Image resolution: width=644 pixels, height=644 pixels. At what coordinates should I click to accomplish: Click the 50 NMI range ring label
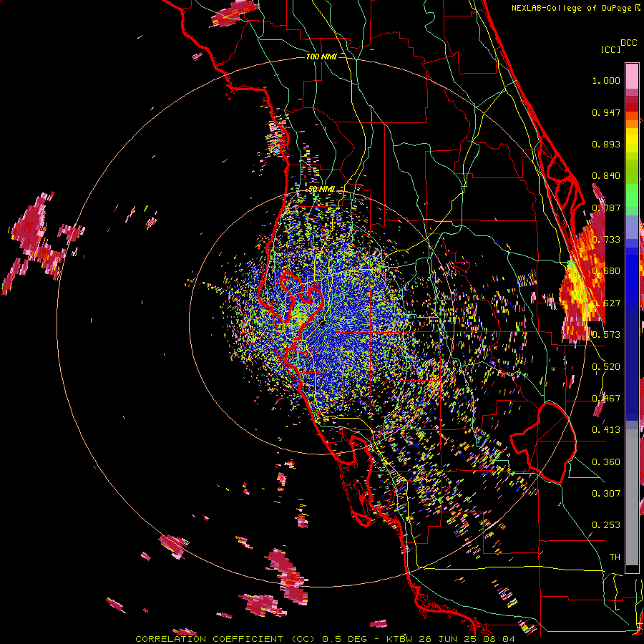point(321,190)
